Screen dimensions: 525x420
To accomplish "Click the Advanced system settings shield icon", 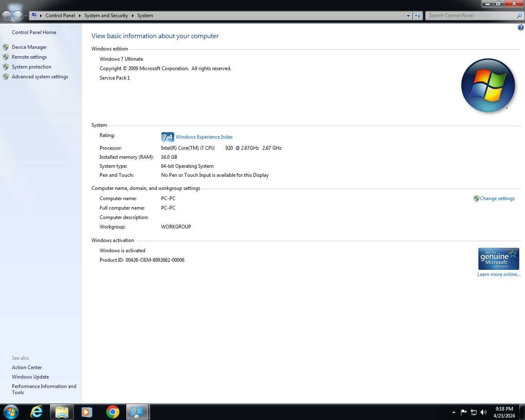I will click(6, 77).
